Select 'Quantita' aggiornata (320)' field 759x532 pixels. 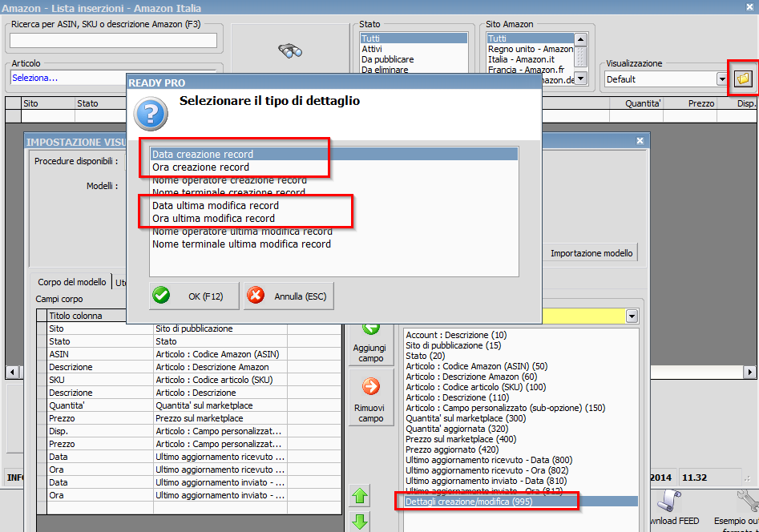[x=521, y=429]
